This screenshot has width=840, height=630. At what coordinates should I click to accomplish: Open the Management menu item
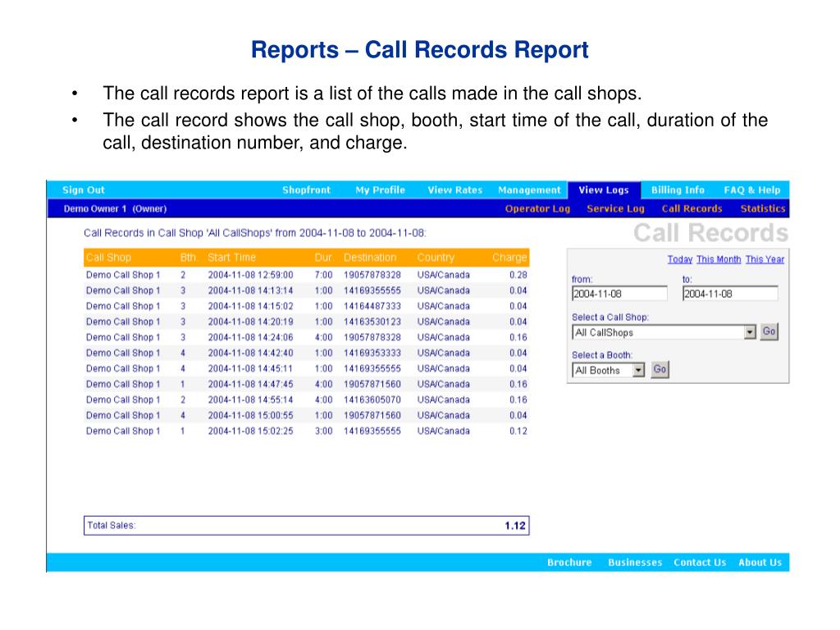(529, 189)
